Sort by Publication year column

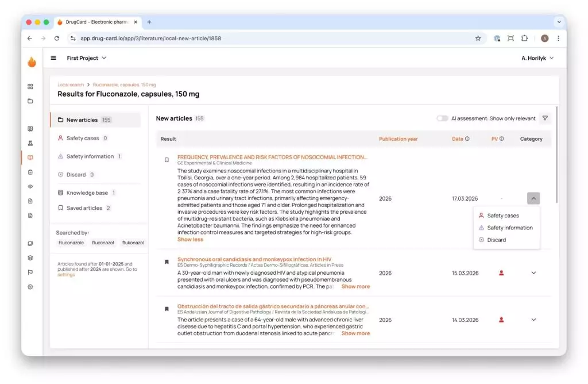(x=399, y=139)
